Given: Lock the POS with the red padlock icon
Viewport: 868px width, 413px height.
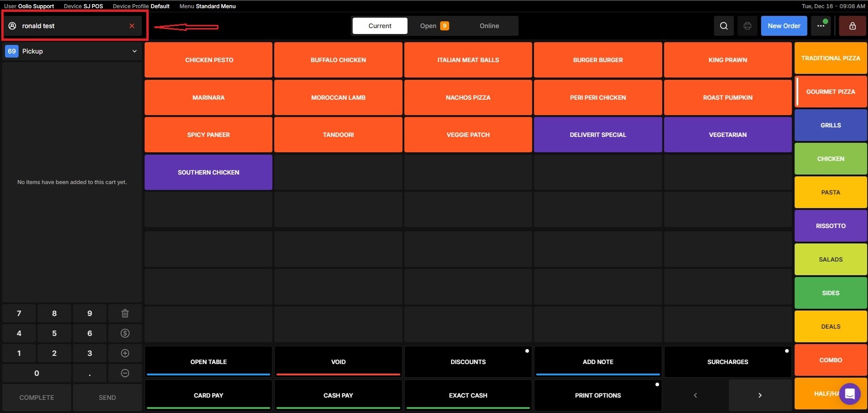Looking at the screenshot, I should (x=852, y=26).
